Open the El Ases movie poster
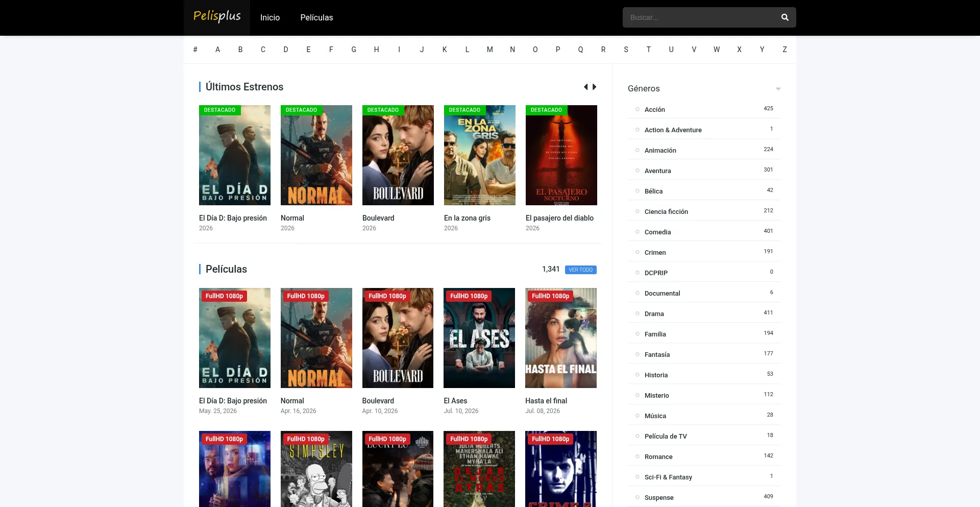This screenshot has width=980, height=507. tap(479, 338)
